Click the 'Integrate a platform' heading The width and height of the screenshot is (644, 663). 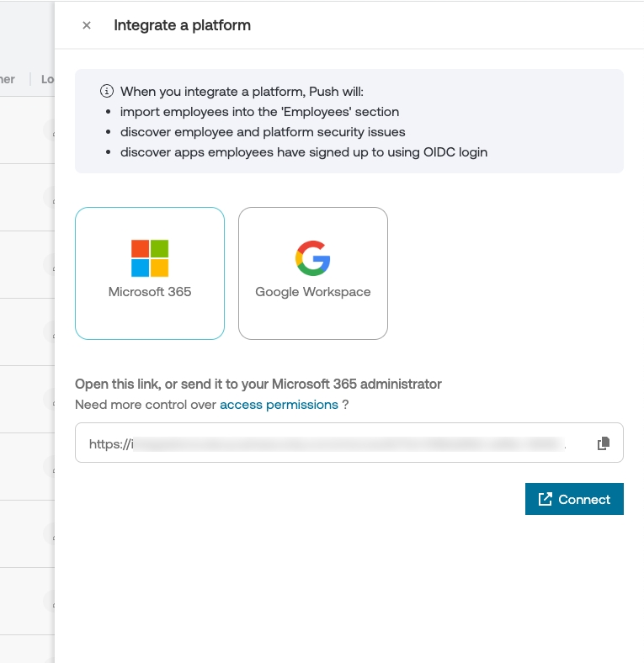click(x=183, y=25)
